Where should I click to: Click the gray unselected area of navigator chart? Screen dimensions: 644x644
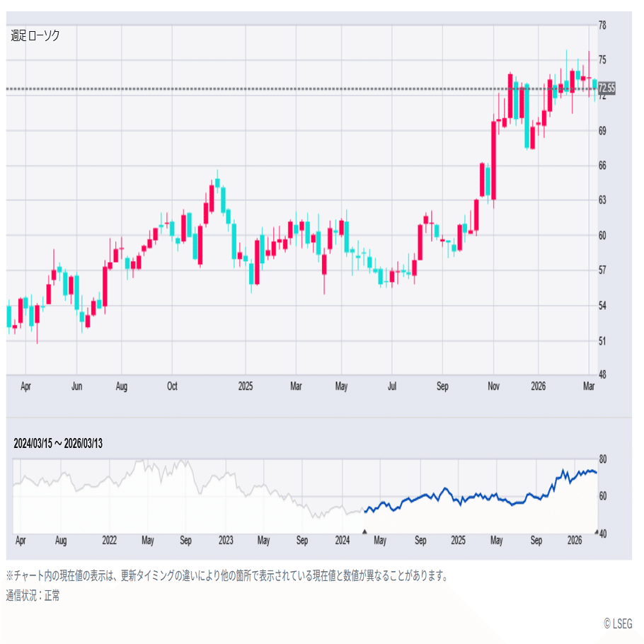pos(177,488)
